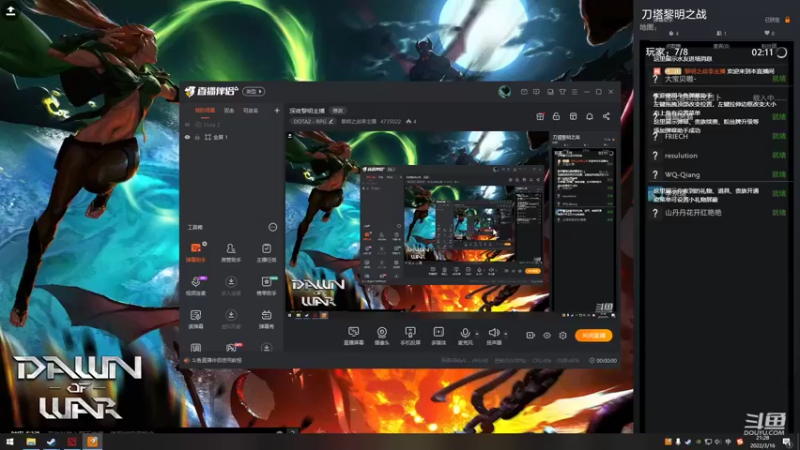Screen dimensions: 800x450
Task: Open the 房管助手 person icon tool
Action: (231, 252)
